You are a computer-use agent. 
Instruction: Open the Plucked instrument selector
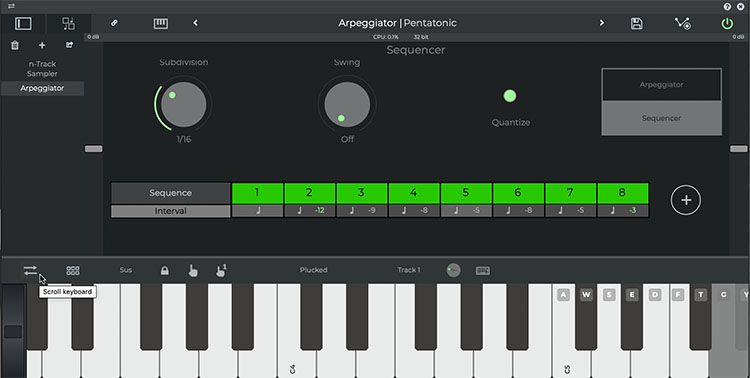coord(313,270)
